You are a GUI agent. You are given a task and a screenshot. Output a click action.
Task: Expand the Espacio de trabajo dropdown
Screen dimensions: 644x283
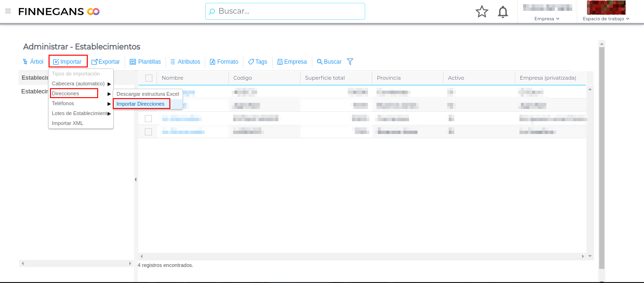tap(606, 19)
